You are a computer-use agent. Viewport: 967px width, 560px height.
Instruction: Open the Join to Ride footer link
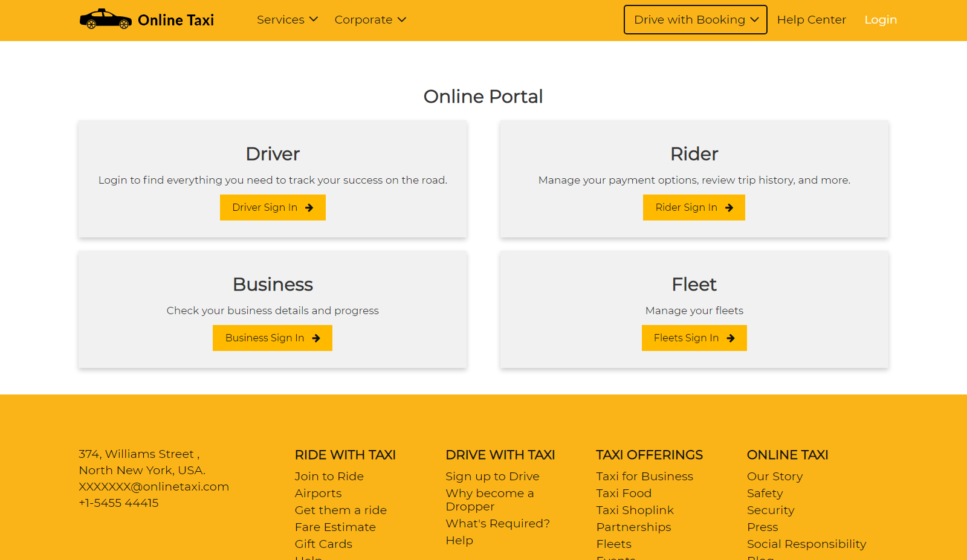click(329, 477)
